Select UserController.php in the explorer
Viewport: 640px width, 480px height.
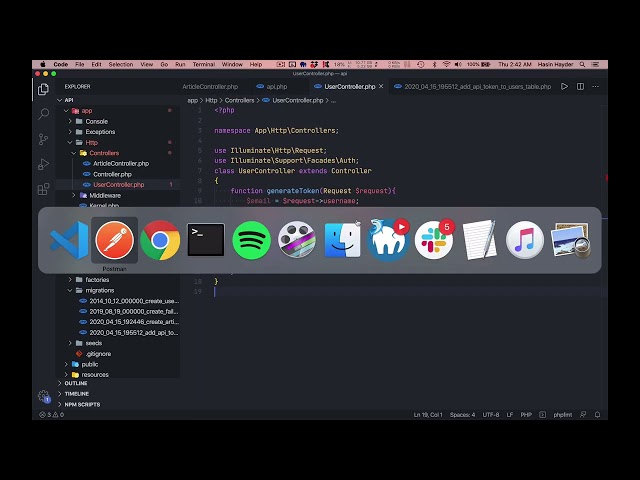118,185
